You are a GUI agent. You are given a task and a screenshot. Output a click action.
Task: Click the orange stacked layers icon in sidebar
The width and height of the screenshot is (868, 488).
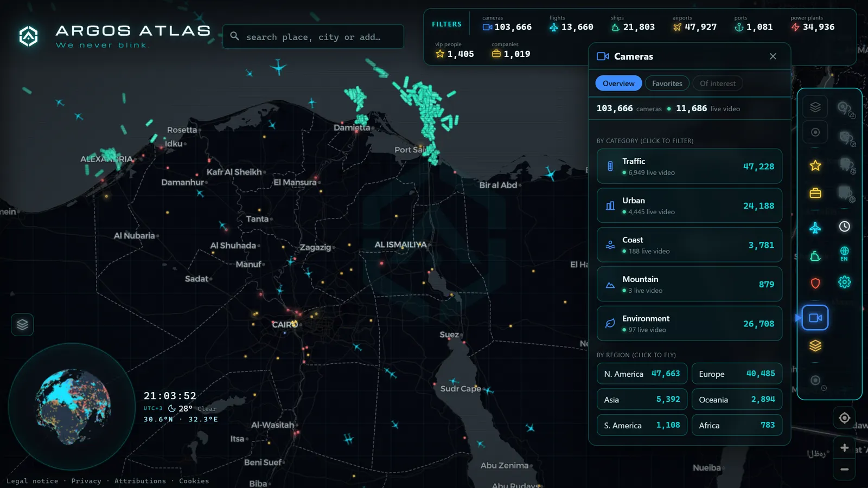click(815, 345)
